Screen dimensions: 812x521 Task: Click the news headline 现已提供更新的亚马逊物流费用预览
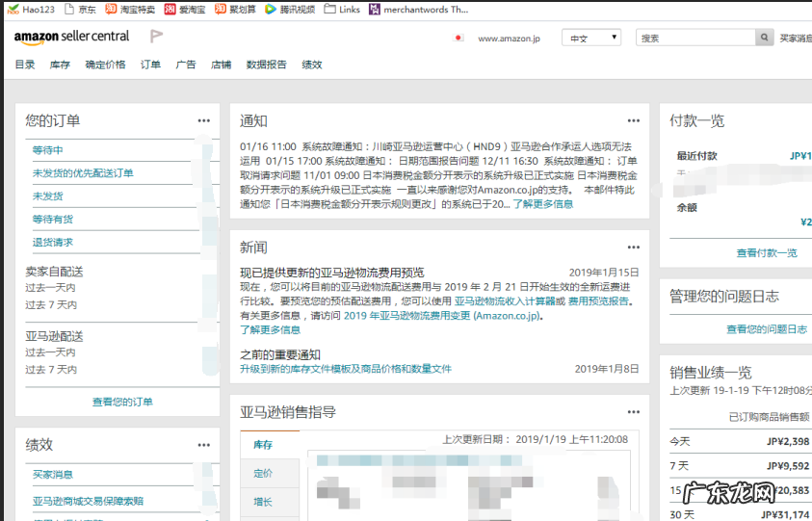tap(332, 273)
